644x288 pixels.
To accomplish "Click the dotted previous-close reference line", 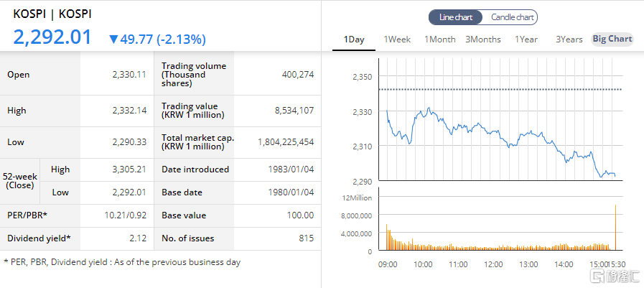I will (x=500, y=89).
